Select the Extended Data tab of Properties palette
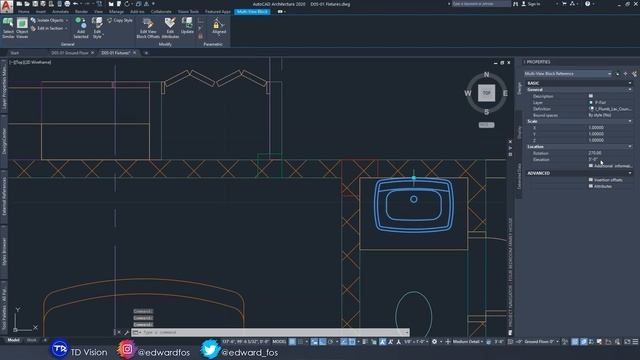This screenshot has width=640, height=360. (519, 176)
